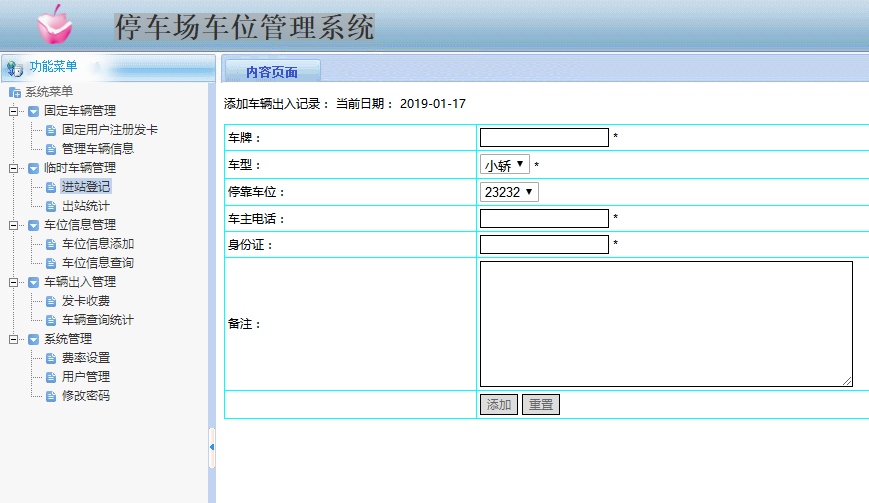The width and height of the screenshot is (869, 503).
Task: Open 费率设置 menu item
Action: pos(86,358)
